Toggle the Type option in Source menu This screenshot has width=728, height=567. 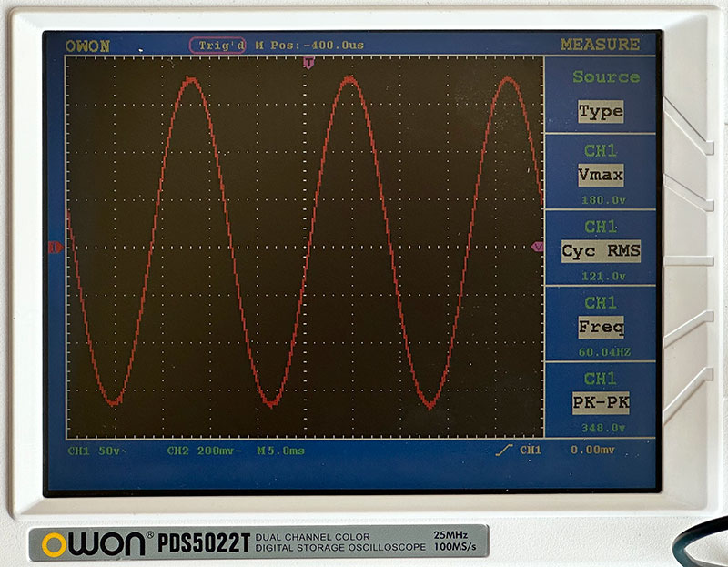click(601, 112)
